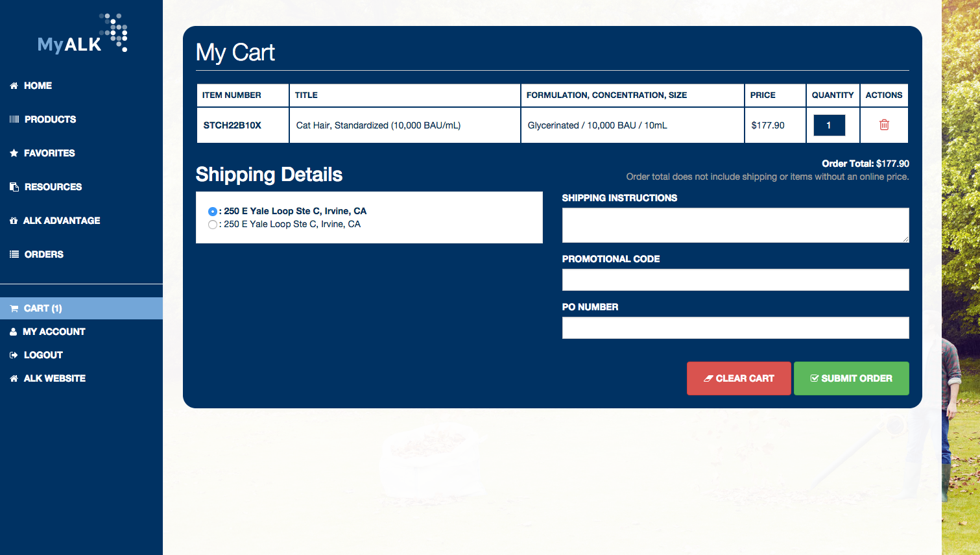Image resolution: width=980 pixels, height=555 pixels.
Task: Click the CLEAR CART button
Action: (x=739, y=378)
